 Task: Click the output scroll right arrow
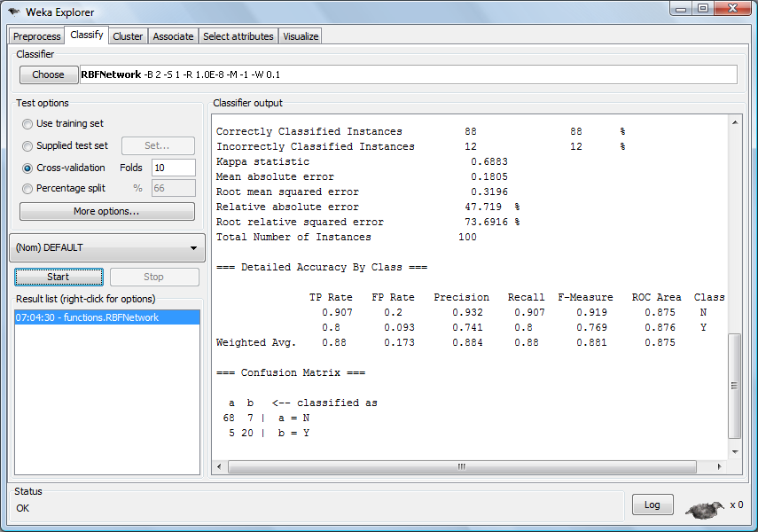[x=719, y=466]
